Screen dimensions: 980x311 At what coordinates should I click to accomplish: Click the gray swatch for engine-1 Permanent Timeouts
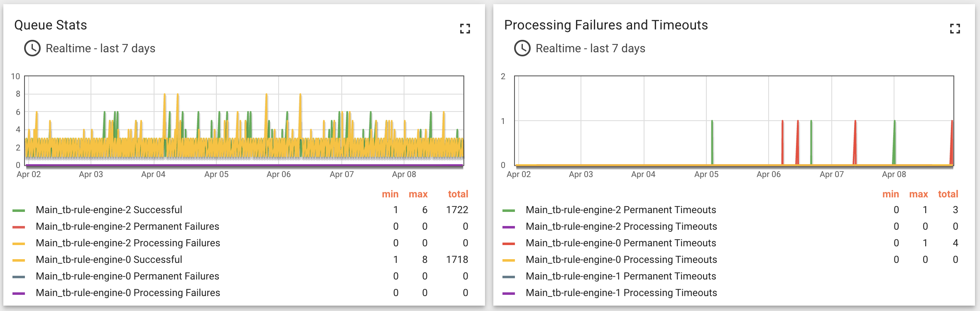tap(509, 277)
